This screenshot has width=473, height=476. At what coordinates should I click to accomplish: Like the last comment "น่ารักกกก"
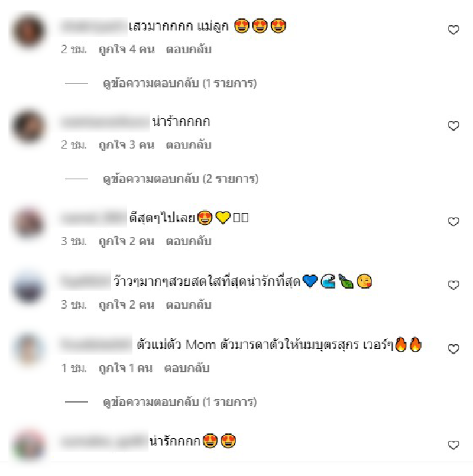coord(453,445)
